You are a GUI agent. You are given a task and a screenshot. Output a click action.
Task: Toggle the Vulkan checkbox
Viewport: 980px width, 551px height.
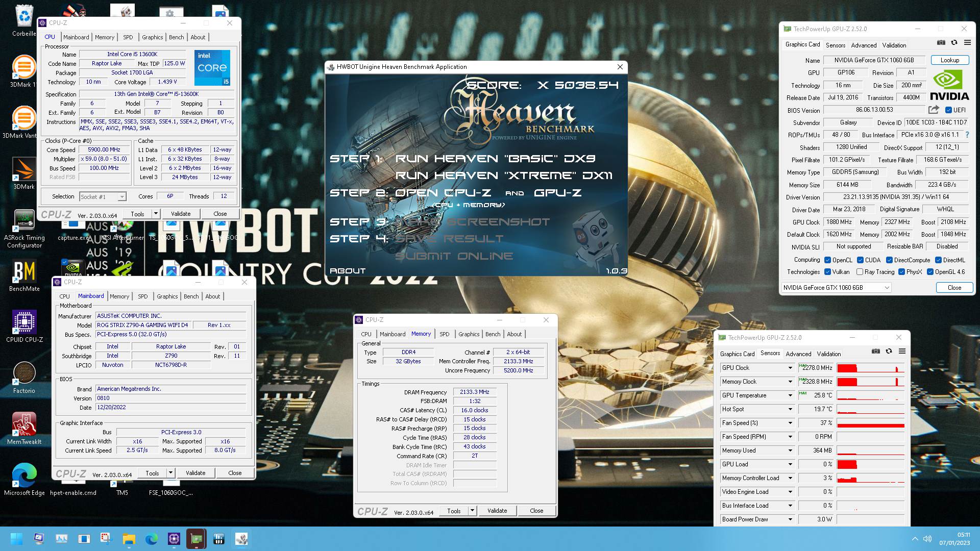tap(827, 272)
